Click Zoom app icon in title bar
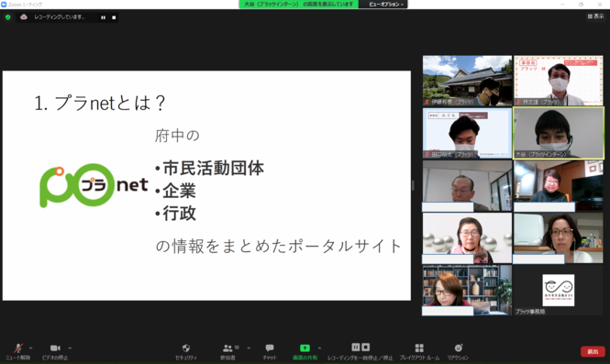 4,5
